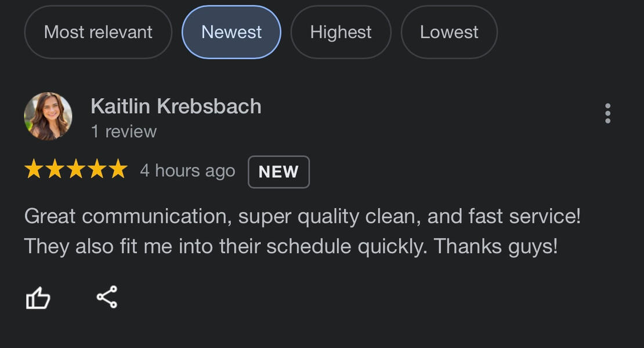The width and height of the screenshot is (644, 348).
Task: Click the Kaitlin Krebsbach reviewer name
Action: click(176, 106)
